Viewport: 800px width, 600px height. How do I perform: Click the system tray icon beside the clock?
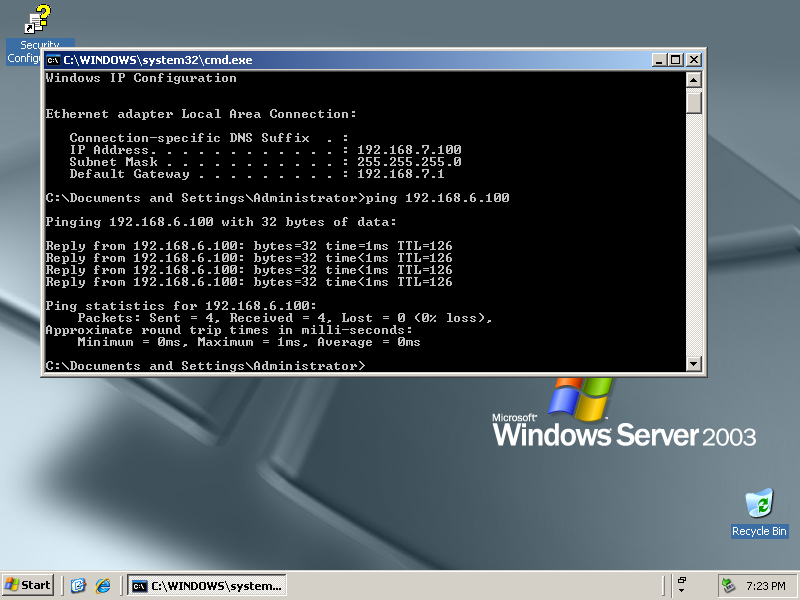729,586
